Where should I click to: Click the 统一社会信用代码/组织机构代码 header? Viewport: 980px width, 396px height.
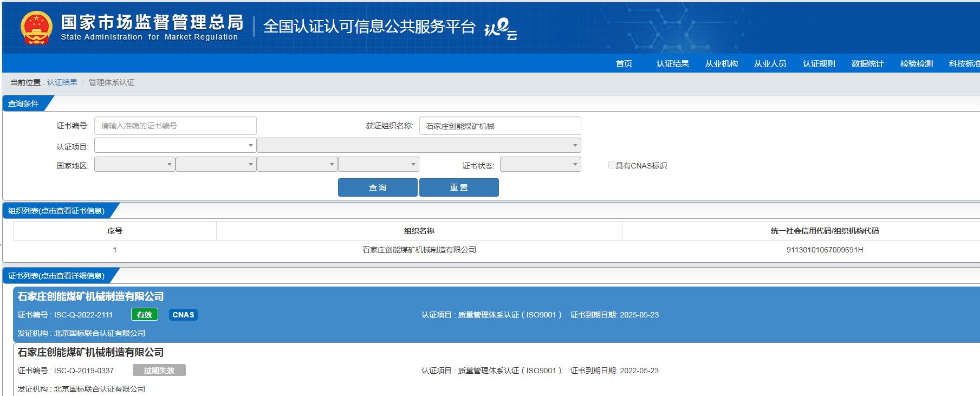pos(825,231)
